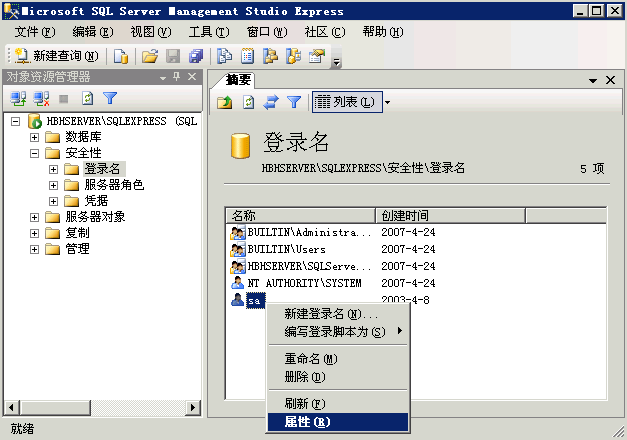Collapse the HBHSERVER\SQLEXPRESS server node
The height and width of the screenshot is (440, 627).
click(x=16, y=121)
